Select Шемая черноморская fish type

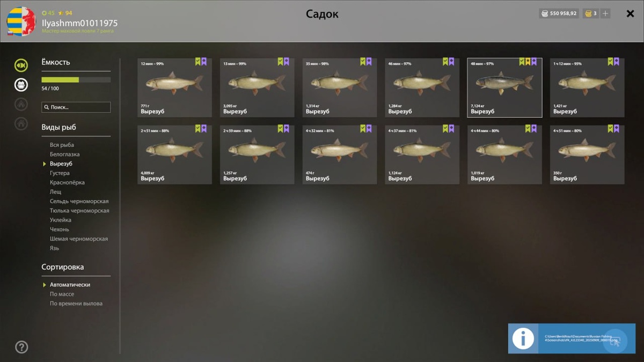pos(79,239)
